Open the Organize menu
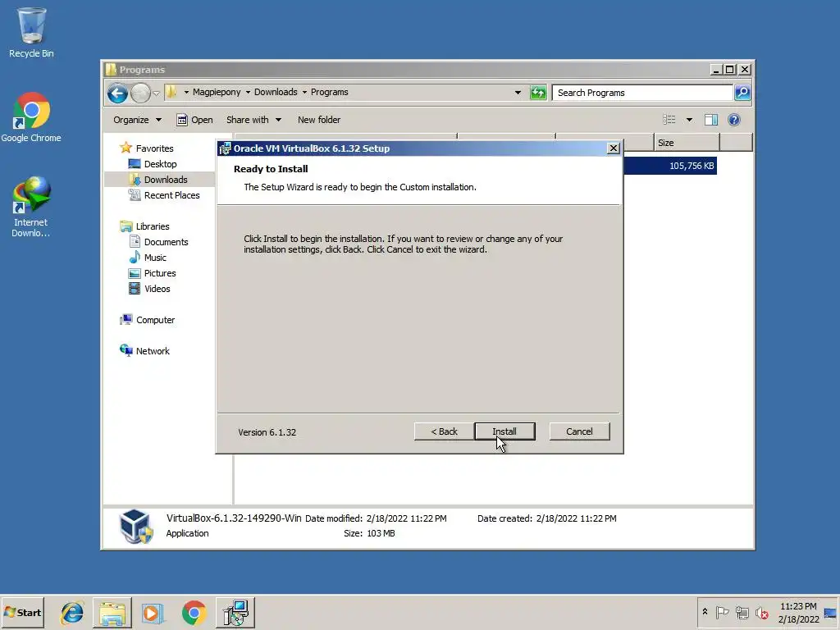This screenshot has width=840, height=630. [x=137, y=120]
